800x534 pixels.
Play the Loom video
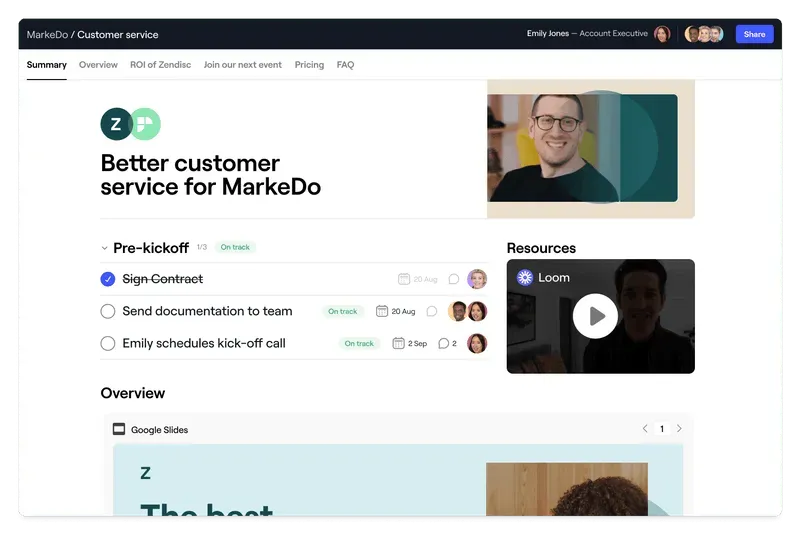click(x=595, y=316)
